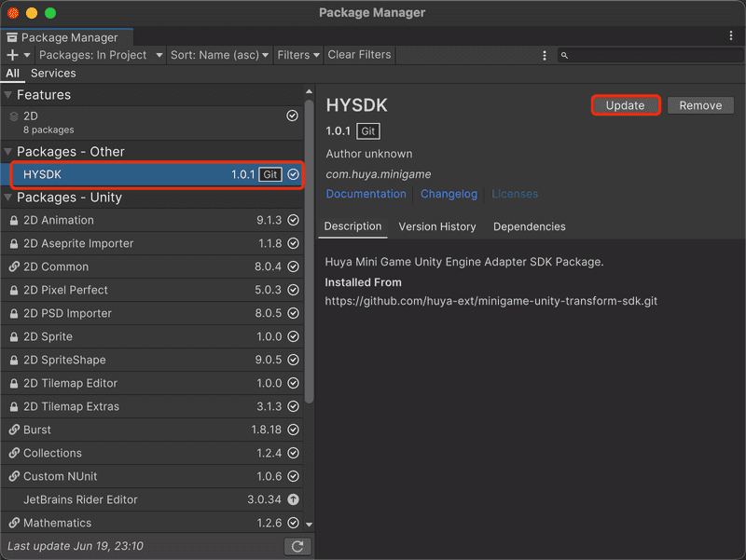Refresh the package list with the reload icon
The height and width of the screenshot is (560, 746).
(297, 546)
